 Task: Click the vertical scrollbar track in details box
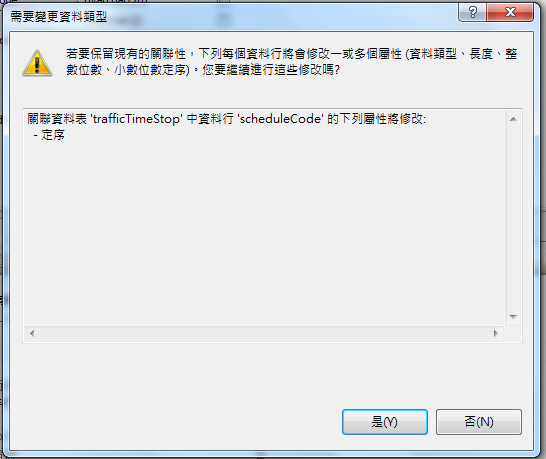513,218
